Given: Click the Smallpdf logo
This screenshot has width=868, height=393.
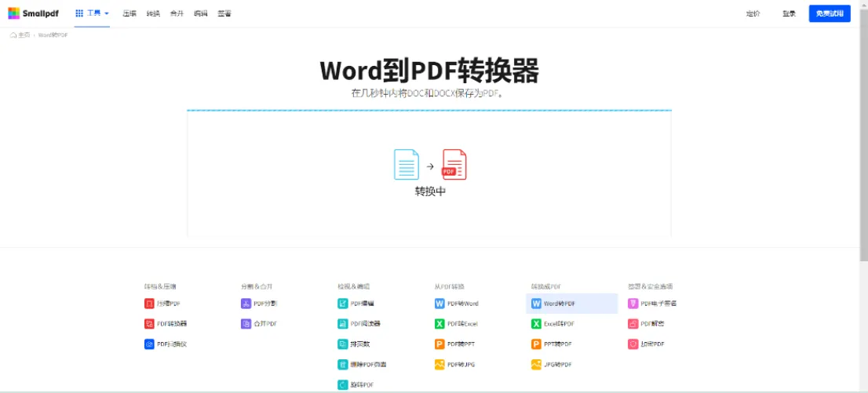Looking at the screenshot, I should 33,13.
